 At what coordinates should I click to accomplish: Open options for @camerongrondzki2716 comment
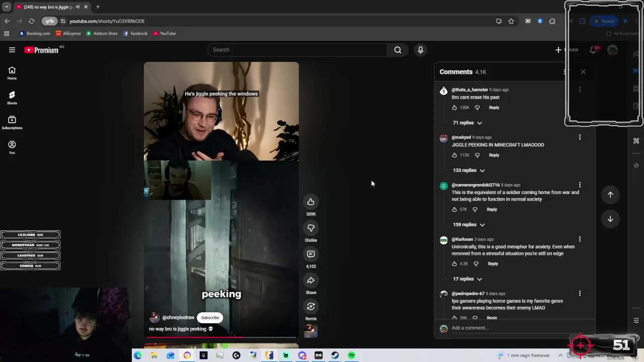[580, 185]
